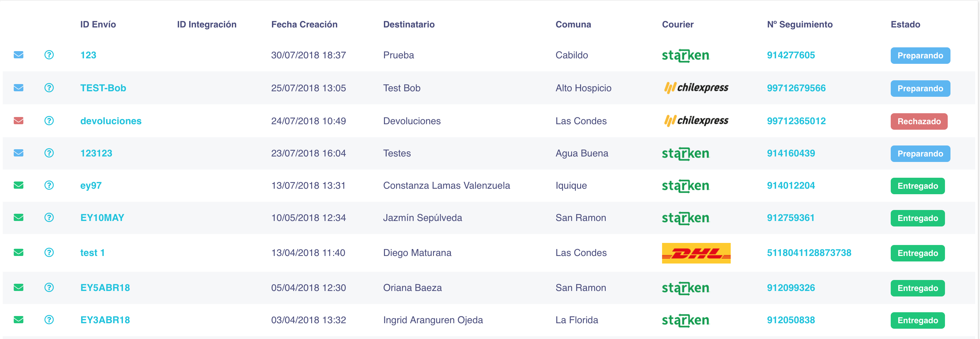The image size is (980, 339).
Task: Open tracking number 5118041128873738
Action: coord(809,253)
